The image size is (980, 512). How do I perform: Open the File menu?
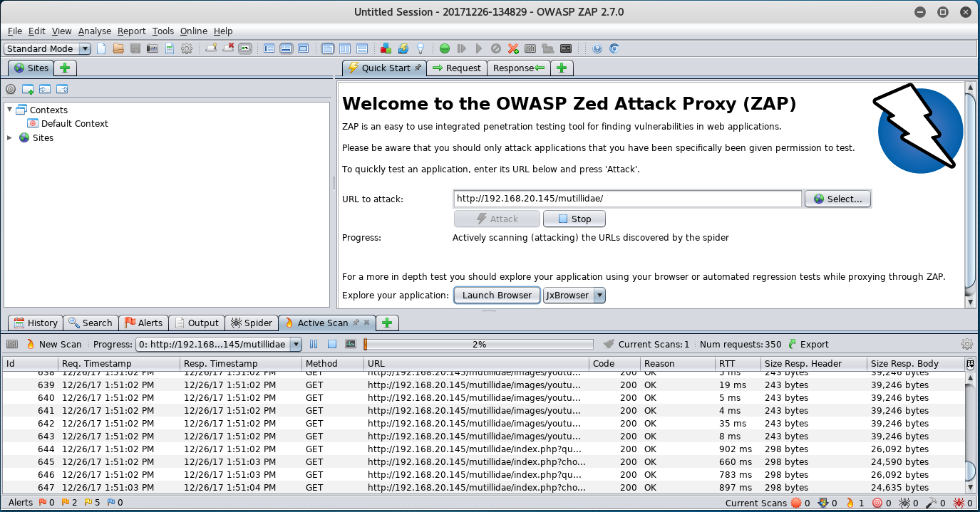15,31
